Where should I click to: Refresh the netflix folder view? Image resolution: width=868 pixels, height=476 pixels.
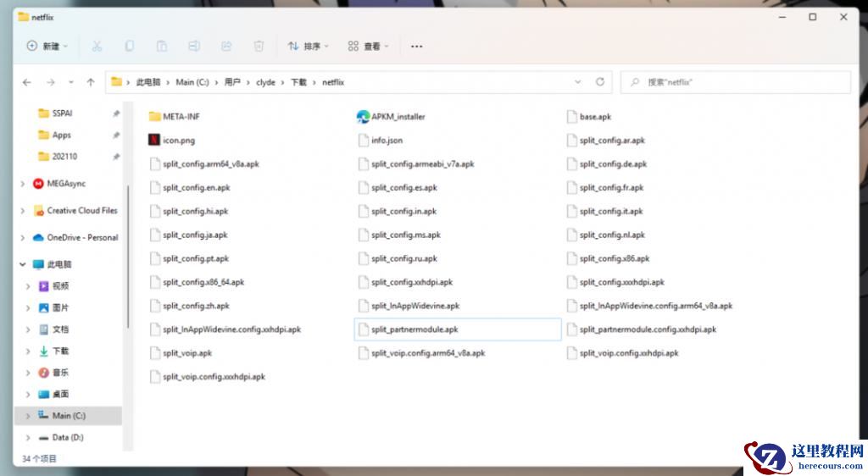[600, 82]
